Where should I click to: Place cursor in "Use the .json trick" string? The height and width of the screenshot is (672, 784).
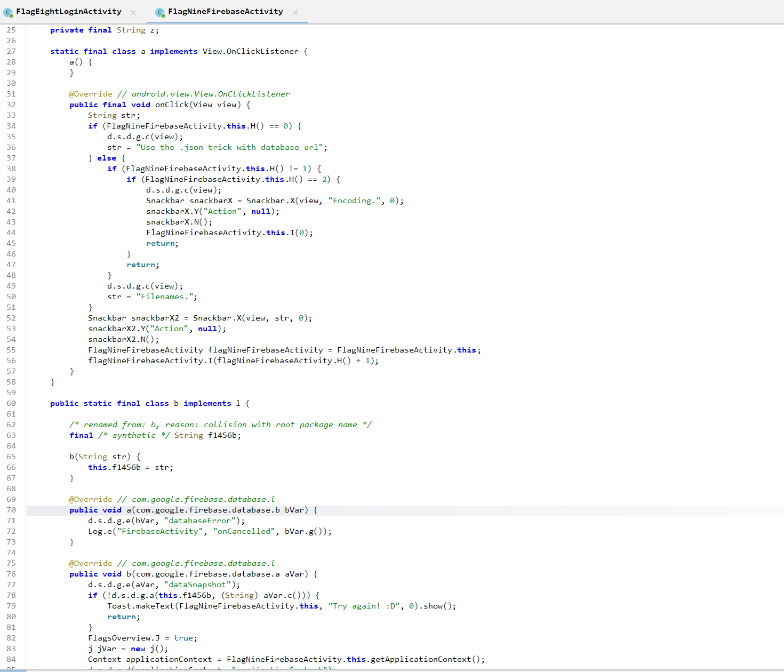[229, 147]
